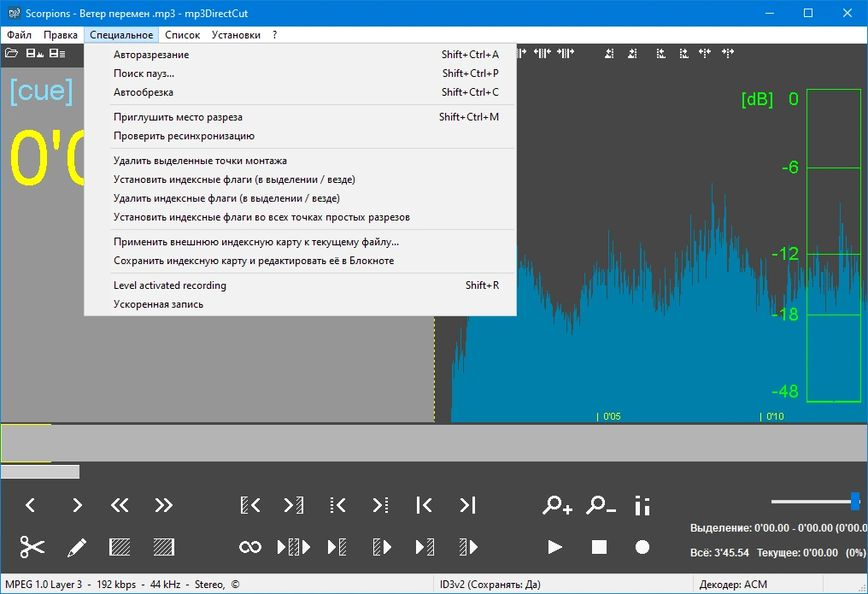Click the green dB level meter
Image resolution: width=868 pixels, height=594 pixels.
click(x=834, y=245)
